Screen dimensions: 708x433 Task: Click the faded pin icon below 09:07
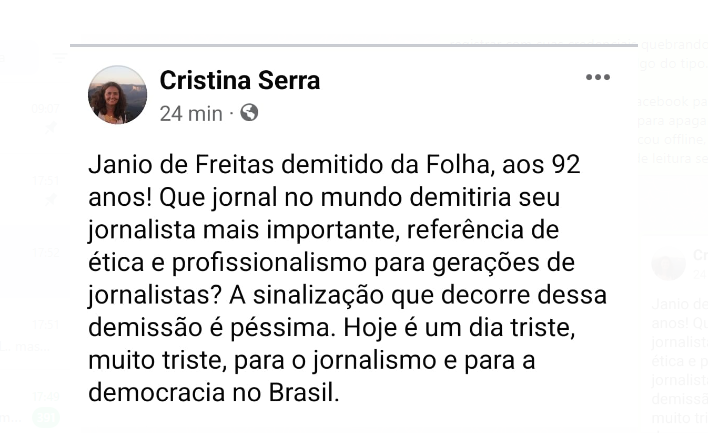coord(51,127)
